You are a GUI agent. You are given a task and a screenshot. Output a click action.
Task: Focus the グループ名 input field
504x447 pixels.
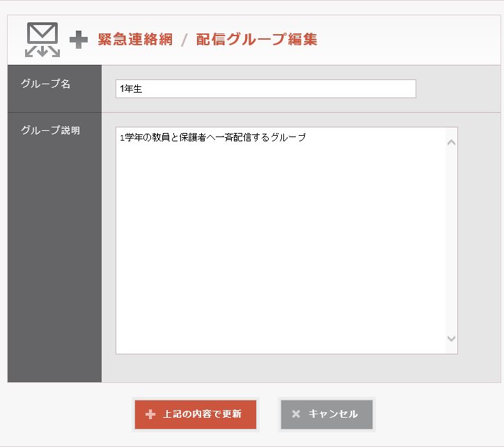click(265, 89)
